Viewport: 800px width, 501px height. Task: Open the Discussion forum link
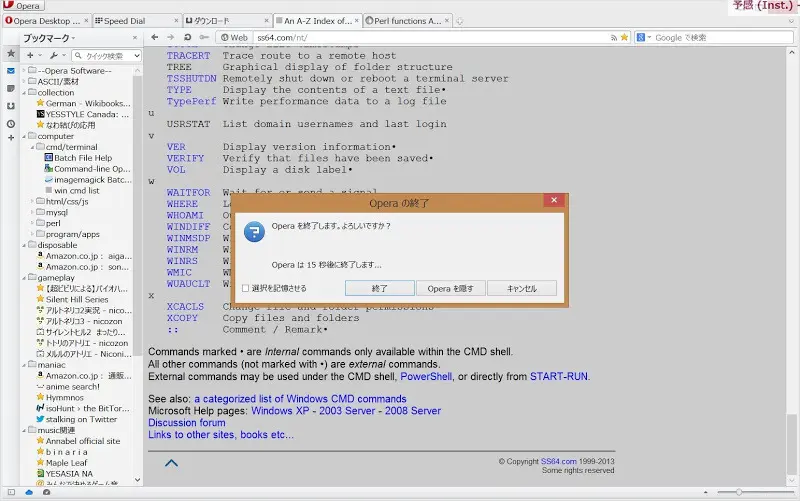(187, 423)
